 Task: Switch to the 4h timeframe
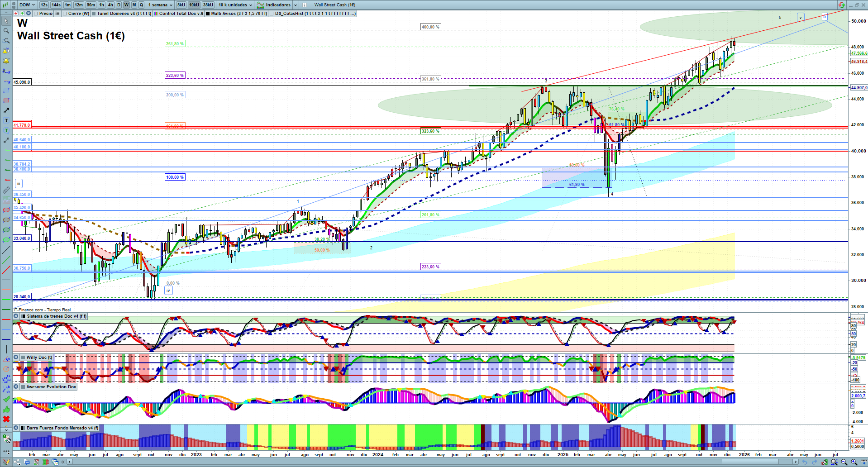pyautogui.click(x=110, y=5)
